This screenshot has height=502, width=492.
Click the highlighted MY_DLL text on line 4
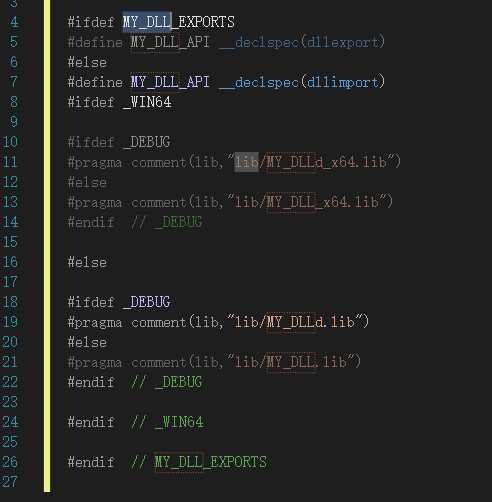[147, 22]
